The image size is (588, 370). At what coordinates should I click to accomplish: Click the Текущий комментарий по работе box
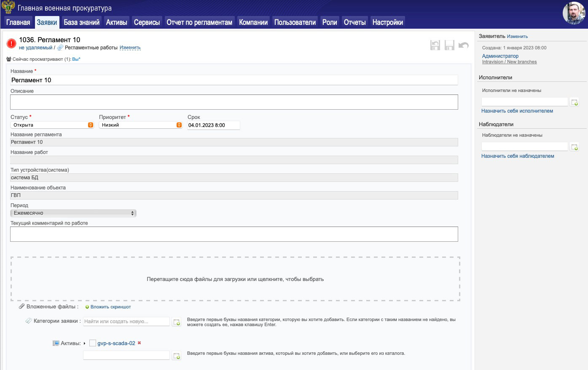pyautogui.click(x=234, y=234)
